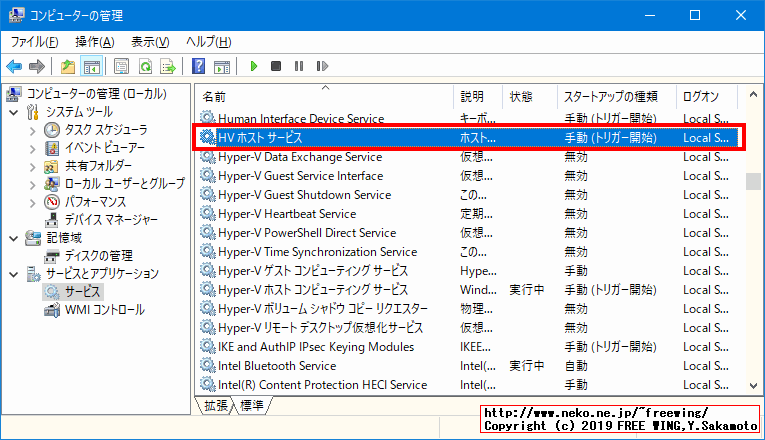Screen dimensions: 765x440
Task: Sort by 説明 column header
Action: tap(472, 97)
